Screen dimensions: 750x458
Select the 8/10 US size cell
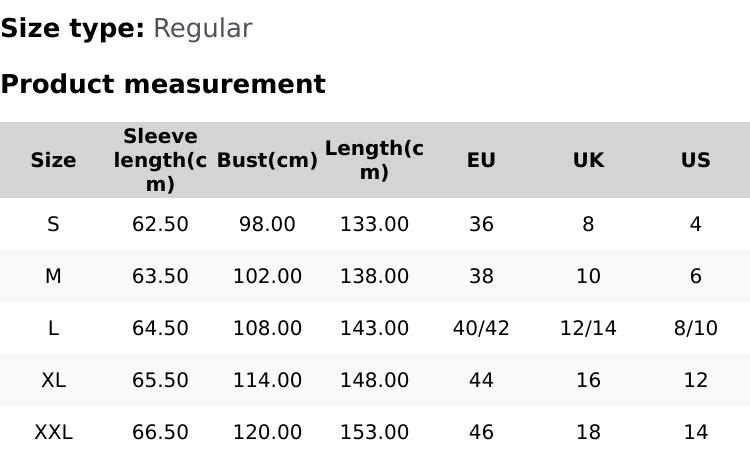point(695,328)
